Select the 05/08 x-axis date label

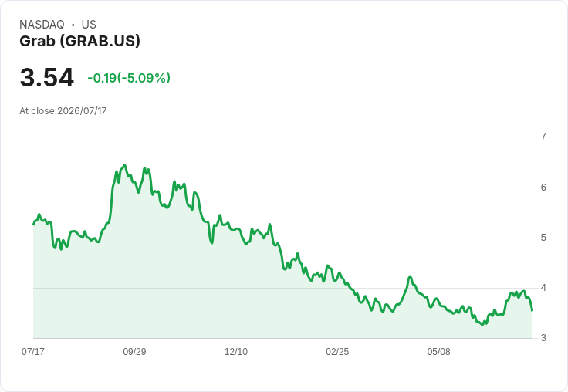coord(438,351)
